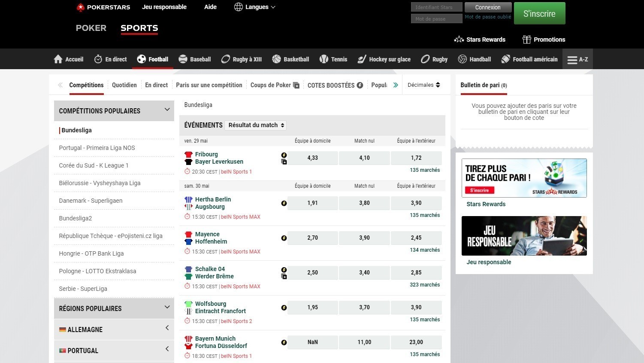This screenshot has width=644, height=363.
Task: Click boost icon for Wolfsbourg match
Action: click(x=284, y=308)
